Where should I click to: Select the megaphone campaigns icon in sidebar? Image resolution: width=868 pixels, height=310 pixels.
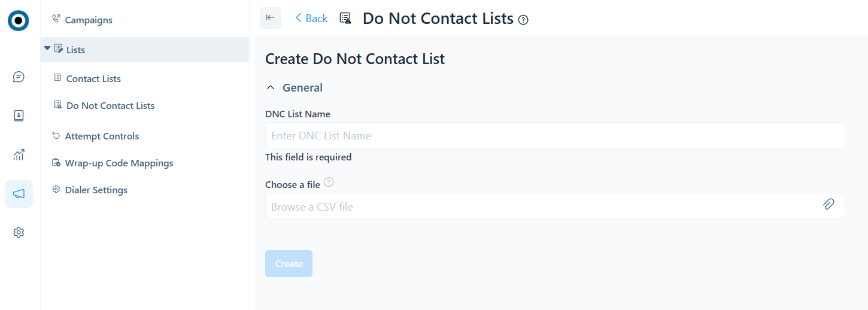19,194
